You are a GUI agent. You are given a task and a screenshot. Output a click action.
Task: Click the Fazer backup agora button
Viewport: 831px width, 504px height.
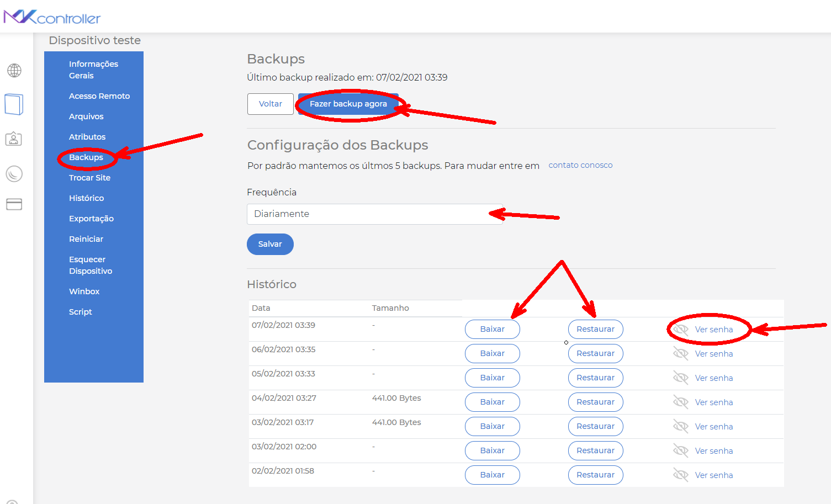(347, 104)
